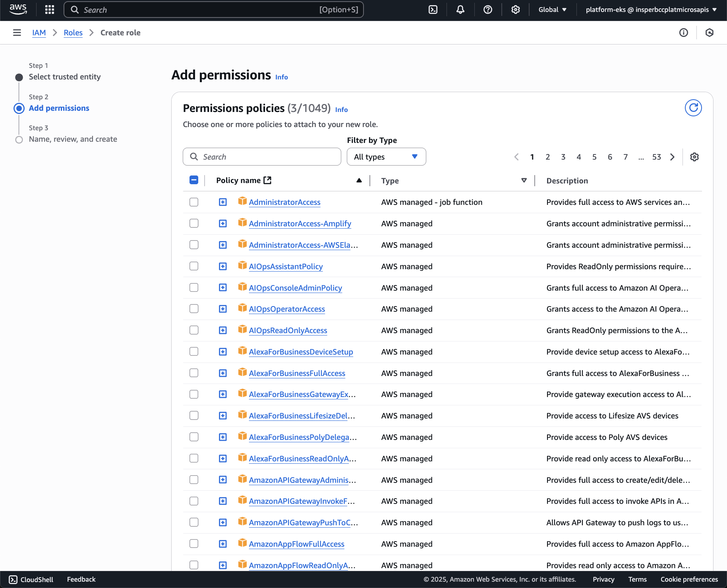Screen dimensions: 727x588
Task: Tick the AlexaForBusinessDeviceSetup checkbox
Action: pyautogui.click(x=194, y=351)
